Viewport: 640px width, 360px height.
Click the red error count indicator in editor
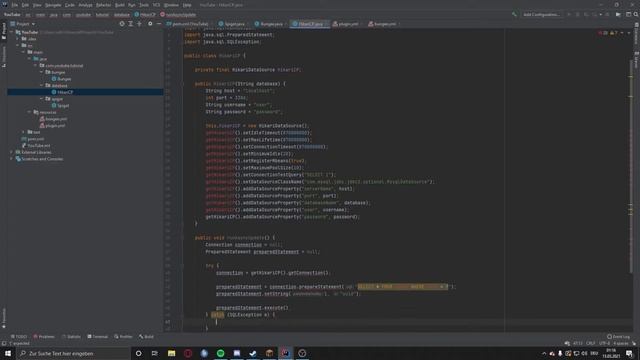603,33
